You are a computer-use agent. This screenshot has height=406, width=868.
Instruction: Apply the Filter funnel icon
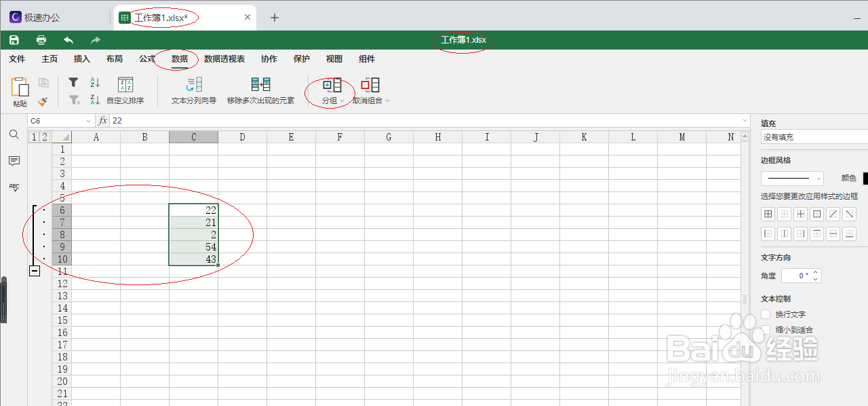click(x=74, y=82)
